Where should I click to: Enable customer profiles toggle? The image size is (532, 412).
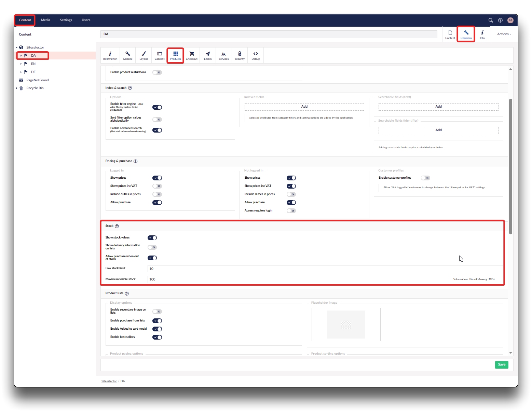(x=425, y=178)
